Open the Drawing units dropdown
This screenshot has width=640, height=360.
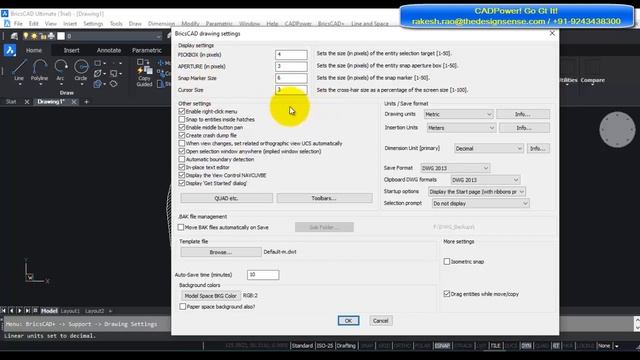[x=458, y=114]
